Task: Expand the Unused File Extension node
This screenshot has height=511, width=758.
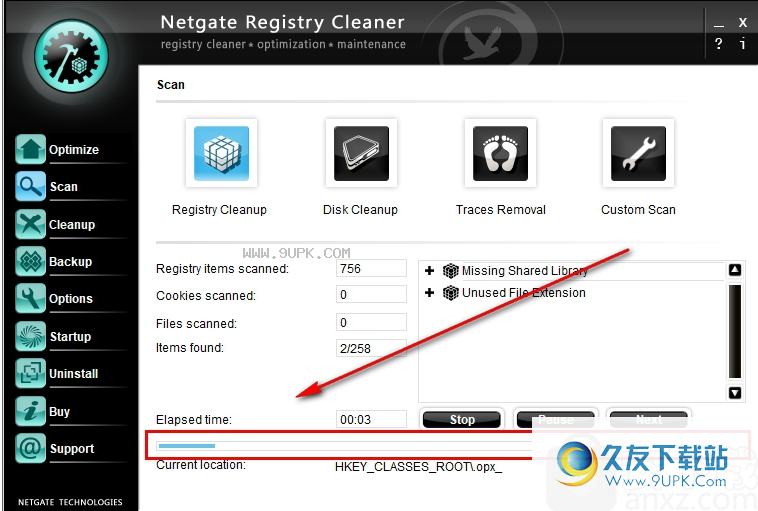Action: (429, 293)
